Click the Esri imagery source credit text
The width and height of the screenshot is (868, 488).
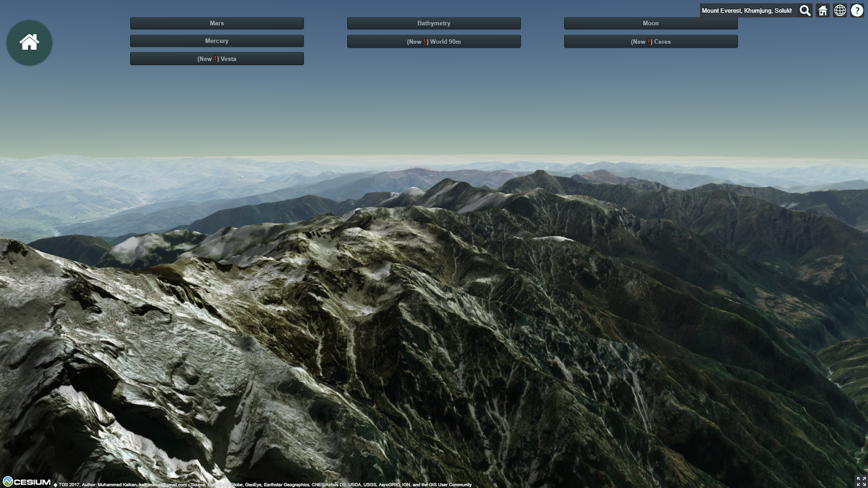point(331,485)
